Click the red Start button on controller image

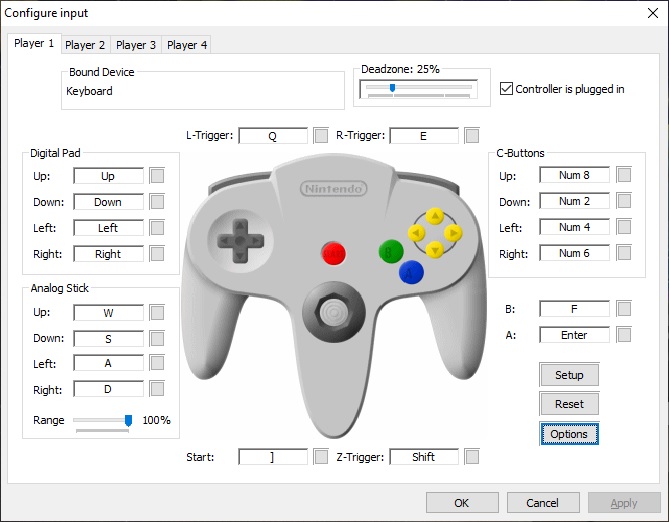point(333,253)
